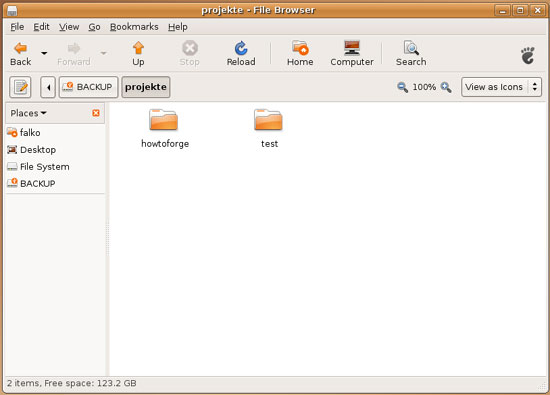Click the side pane divider handle
Image resolution: width=550 pixels, height=395 pixels.
point(107,239)
